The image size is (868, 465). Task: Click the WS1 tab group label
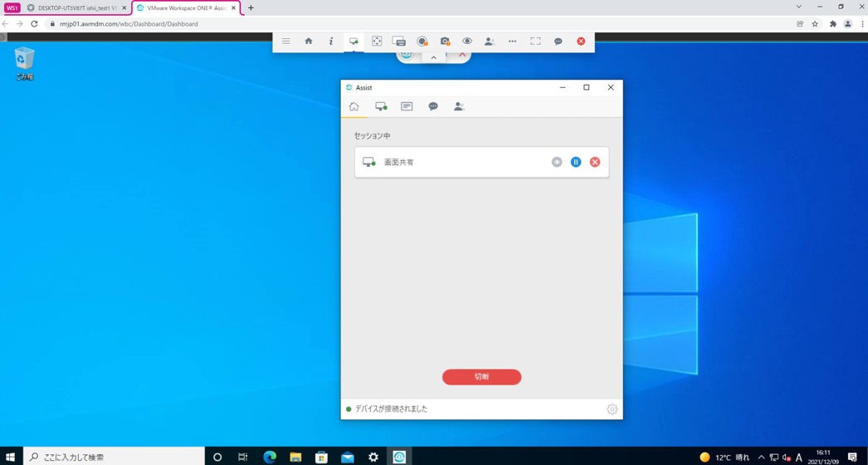(13, 7)
